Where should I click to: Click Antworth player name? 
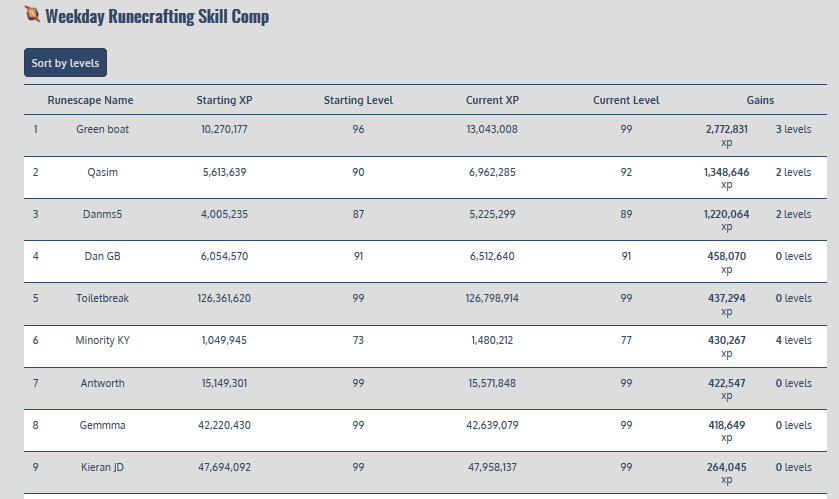(103, 383)
